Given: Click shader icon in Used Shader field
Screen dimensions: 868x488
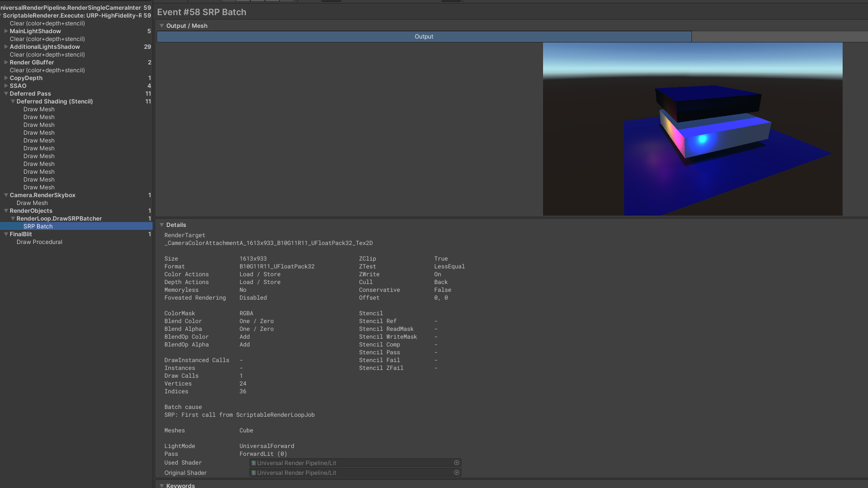Looking at the screenshot, I should tap(254, 463).
